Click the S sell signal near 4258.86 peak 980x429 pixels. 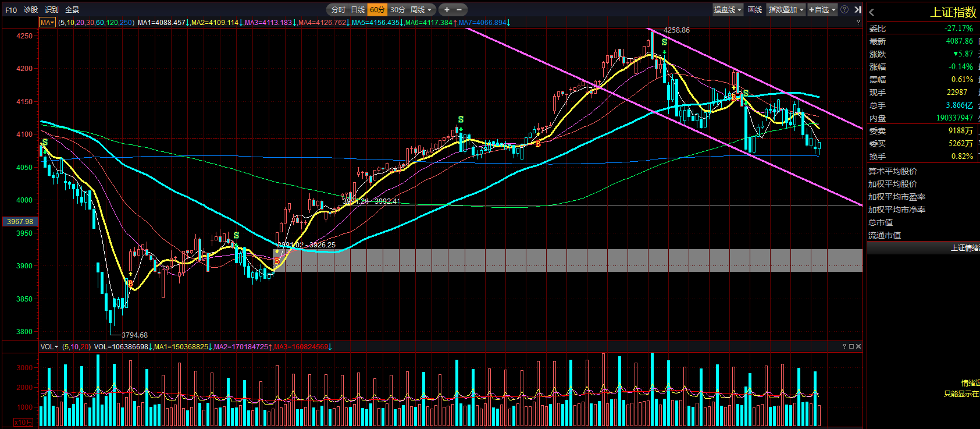tap(664, 42)
